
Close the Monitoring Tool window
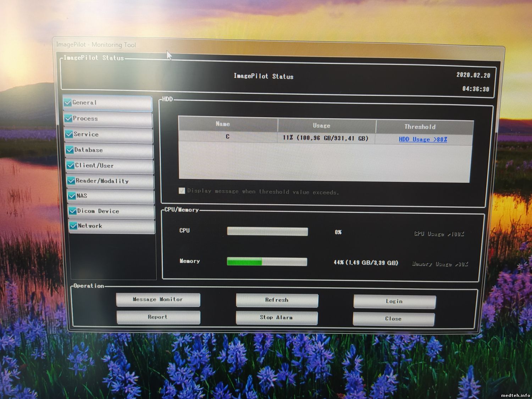393,319
